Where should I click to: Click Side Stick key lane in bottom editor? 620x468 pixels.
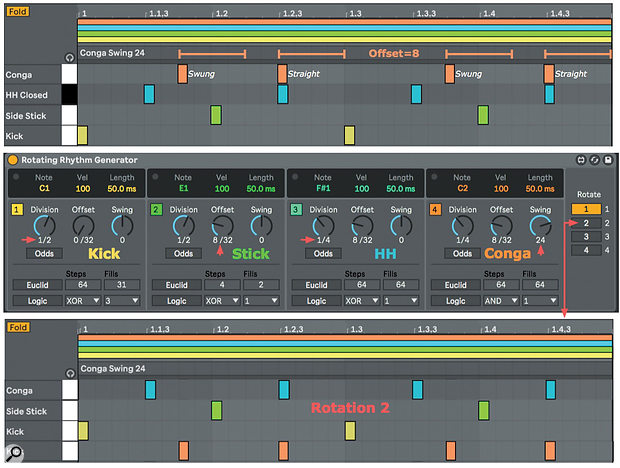tap(70, 410)
